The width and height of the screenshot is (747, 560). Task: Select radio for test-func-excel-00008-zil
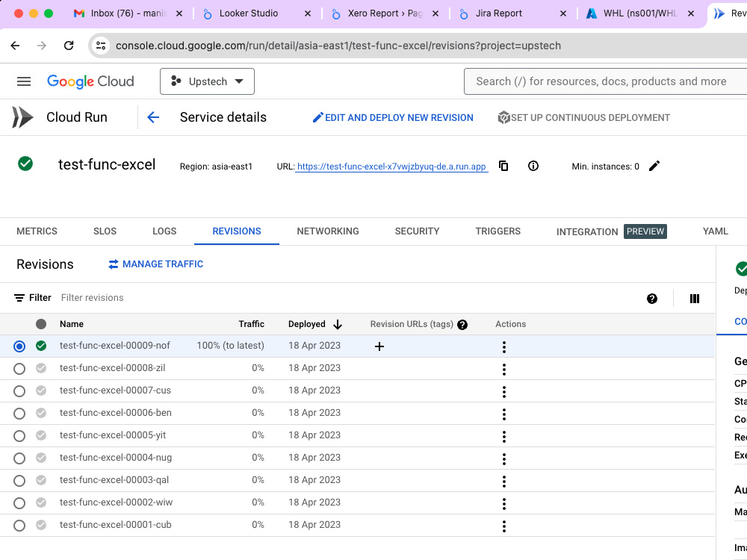pos(19,369)
